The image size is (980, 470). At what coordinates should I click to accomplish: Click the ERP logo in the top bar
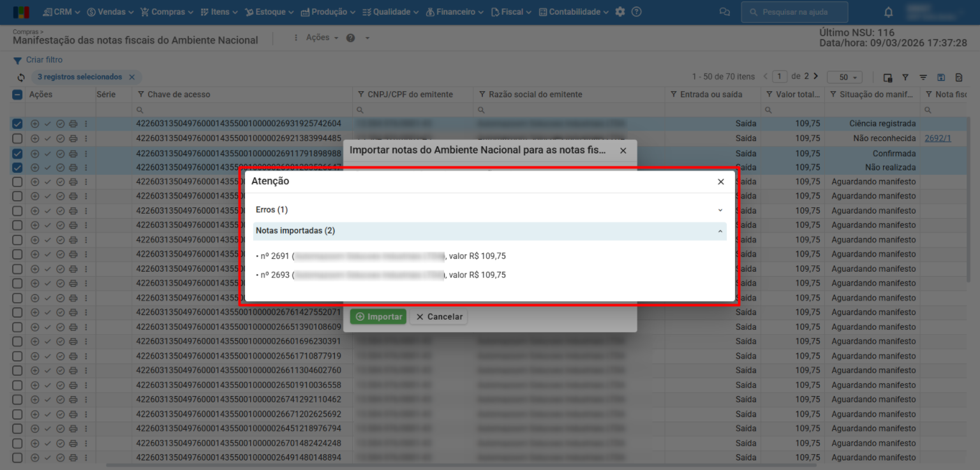click(x=21, y=12)
